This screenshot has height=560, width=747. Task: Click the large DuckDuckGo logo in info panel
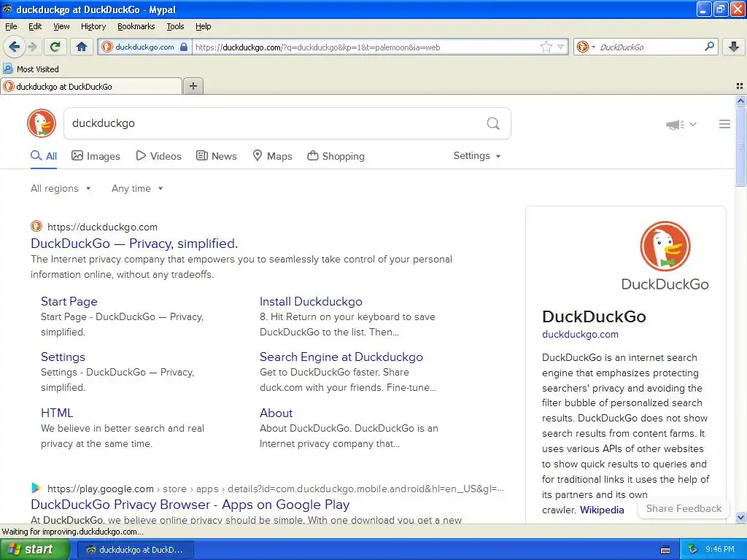[665, 256]
